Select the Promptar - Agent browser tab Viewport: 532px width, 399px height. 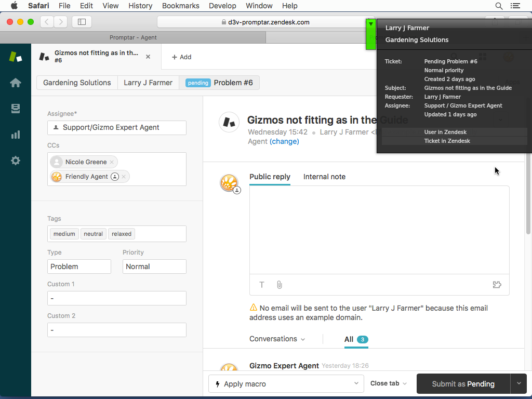[x=133, y=37]
